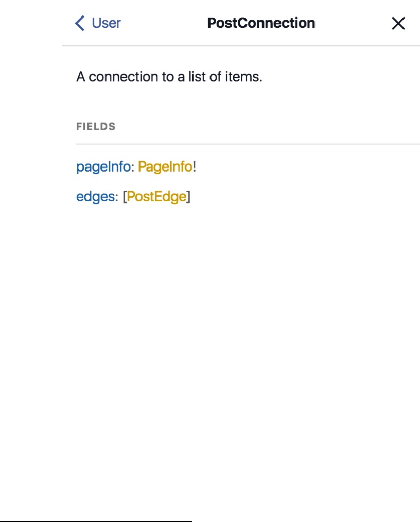Click the colon after pageInfo
Viewport: 420px width, 522px height.
132,167
